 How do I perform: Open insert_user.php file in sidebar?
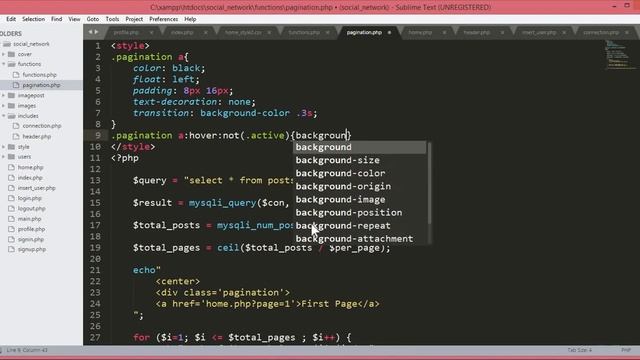(37, 188)
